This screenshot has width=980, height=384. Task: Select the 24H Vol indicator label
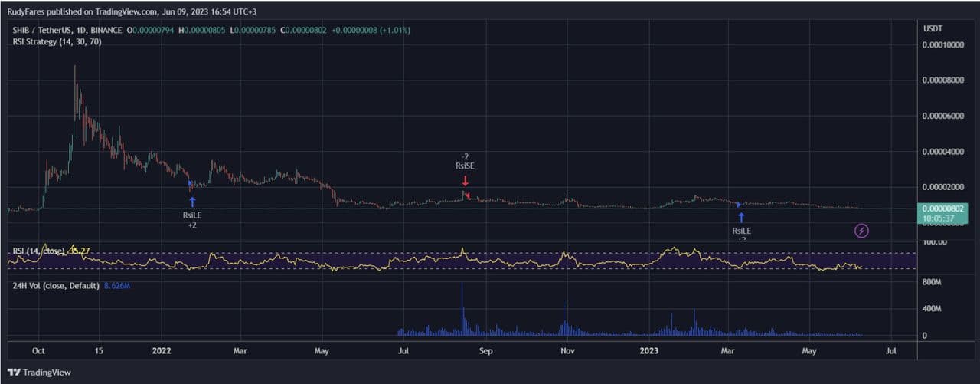tap(55, 286)
